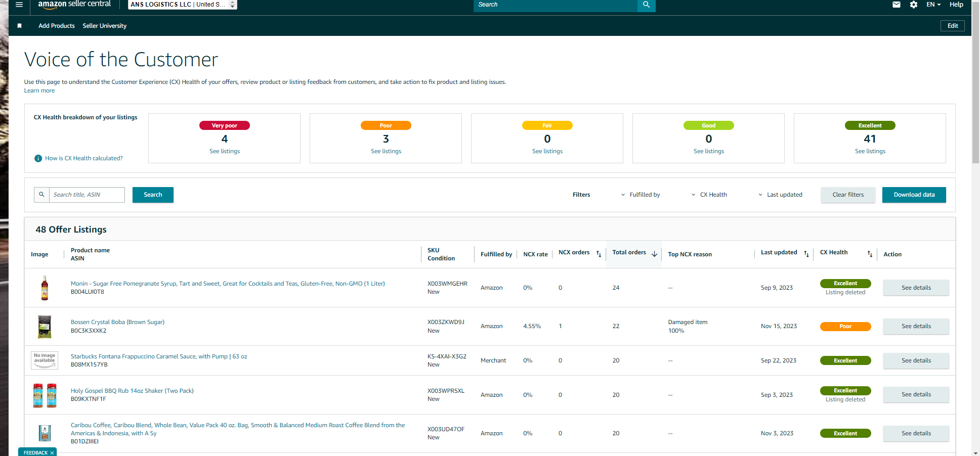Click See details for Starbucks Fontana sauce

click(x=916, y=360)
